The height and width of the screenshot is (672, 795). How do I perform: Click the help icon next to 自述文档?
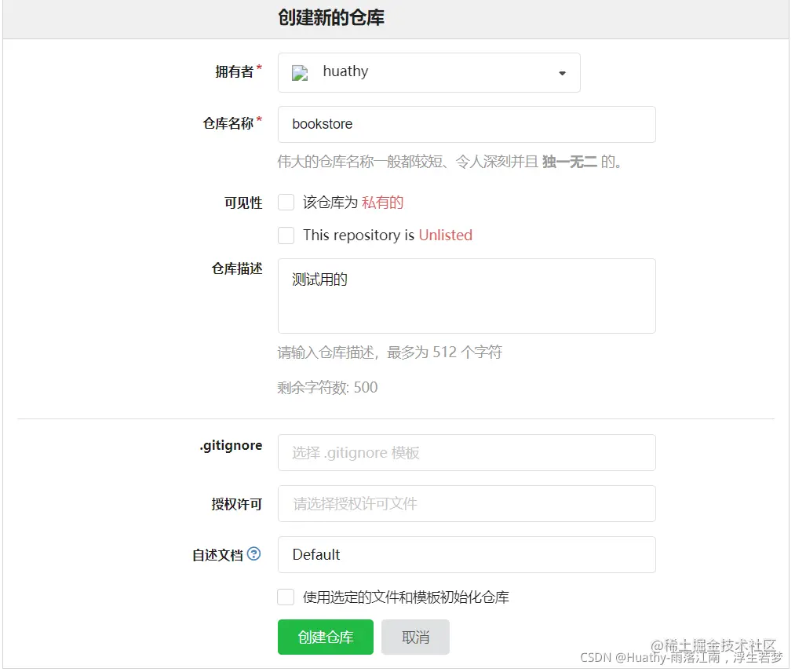[x=253, y=554]
